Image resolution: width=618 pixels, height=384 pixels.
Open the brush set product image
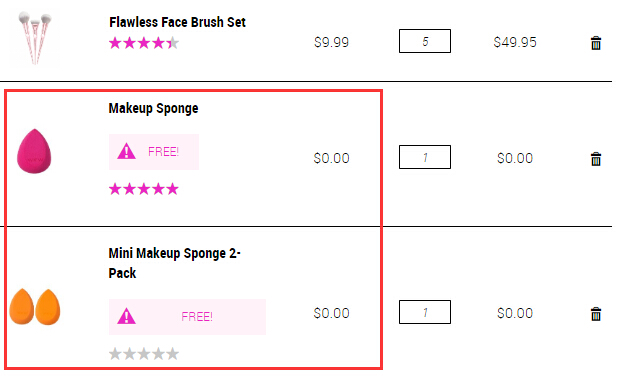point(35,37)
